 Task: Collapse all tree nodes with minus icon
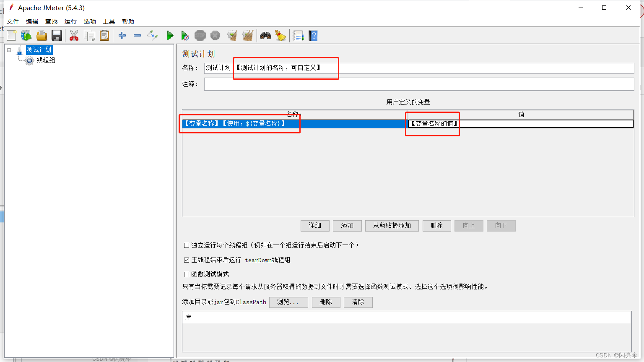click(x=137, y=36)
